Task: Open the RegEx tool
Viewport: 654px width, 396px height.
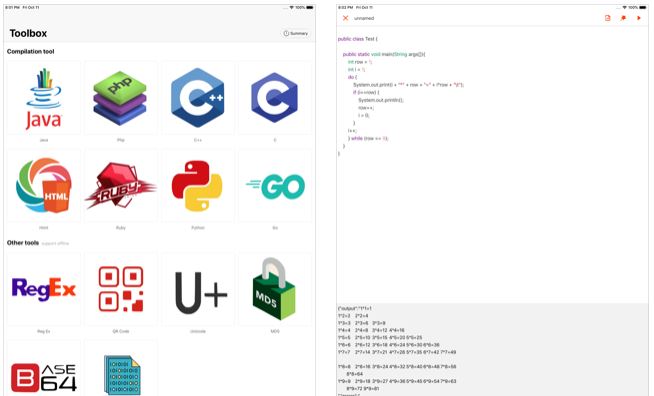Action: click(43, 289)
